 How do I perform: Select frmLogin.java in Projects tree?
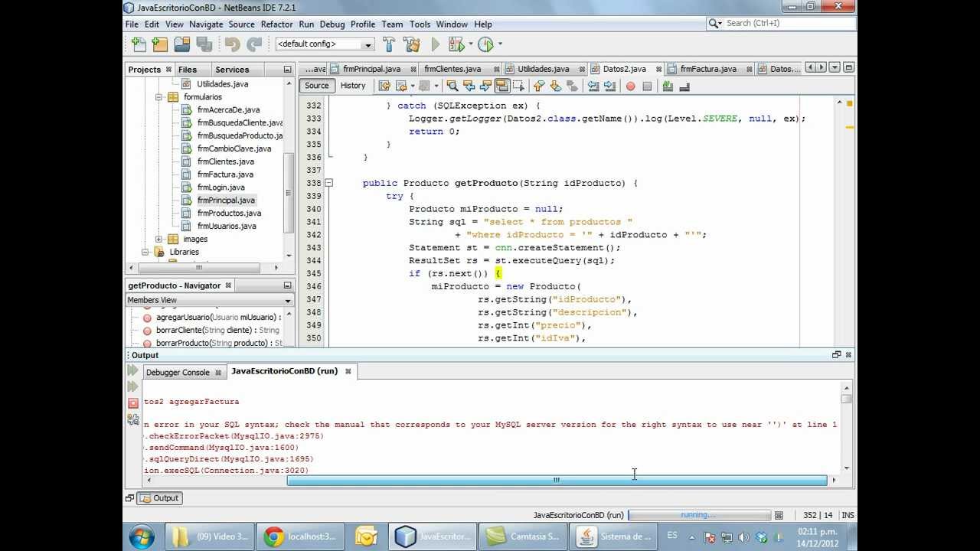tap(221, 187)
